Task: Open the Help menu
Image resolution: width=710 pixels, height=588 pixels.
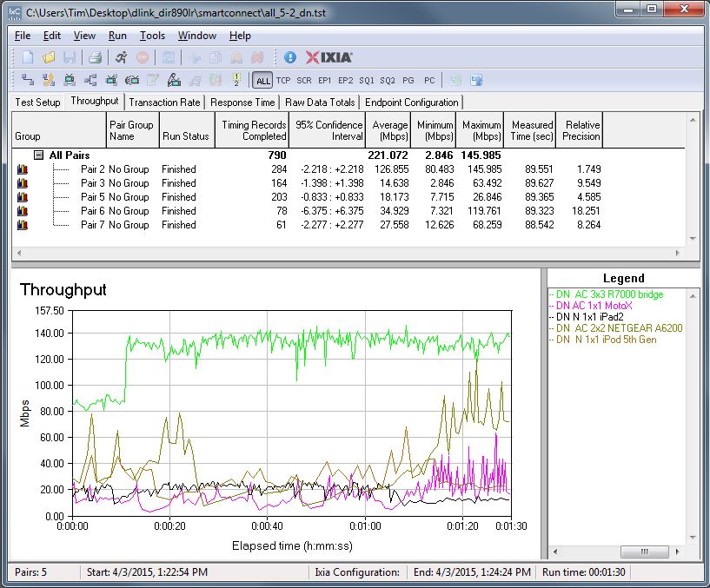Action: [240, 36]
